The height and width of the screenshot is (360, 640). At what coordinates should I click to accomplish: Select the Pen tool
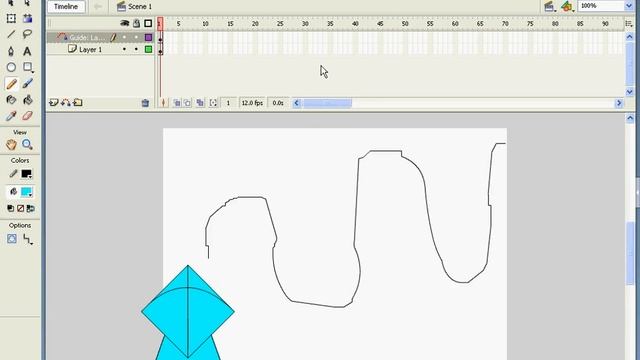click(11, 51)
